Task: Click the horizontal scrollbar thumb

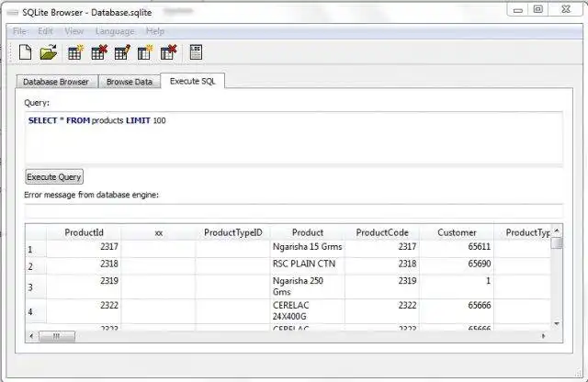Action: point(57,336)
